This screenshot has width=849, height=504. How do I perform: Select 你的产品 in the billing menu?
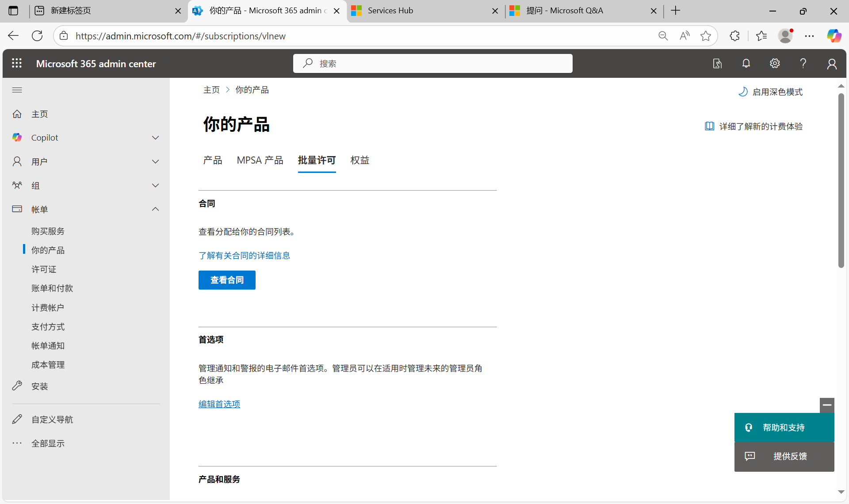(x=48, y=250)
